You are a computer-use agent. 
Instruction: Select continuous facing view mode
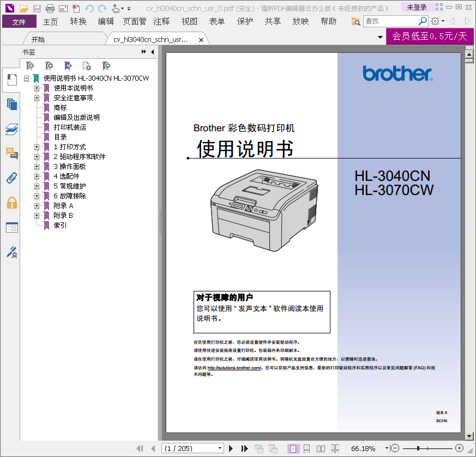point(335,448)
